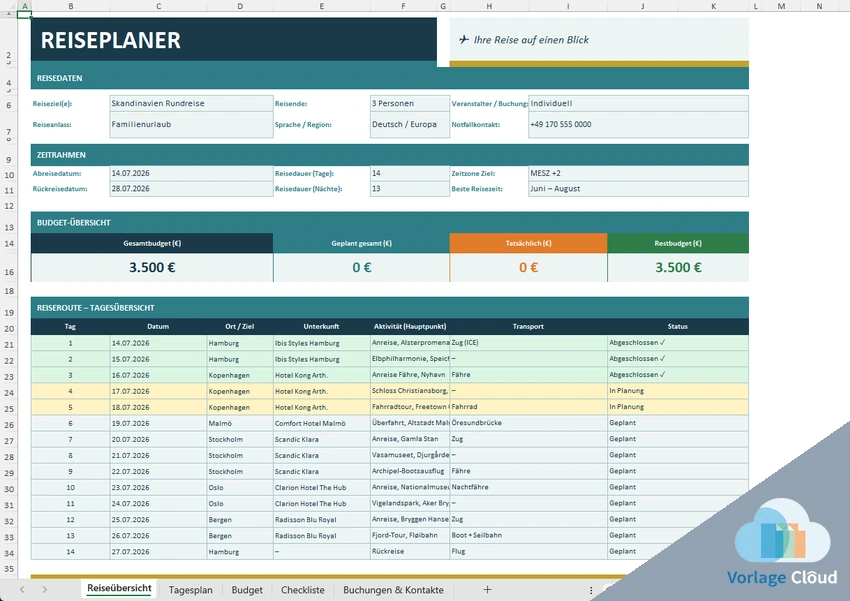Click the 'Boot + Seilbahn' cell
Image resolution: width=850 pixels, height=601 pixels.
[x=529, y=535]
